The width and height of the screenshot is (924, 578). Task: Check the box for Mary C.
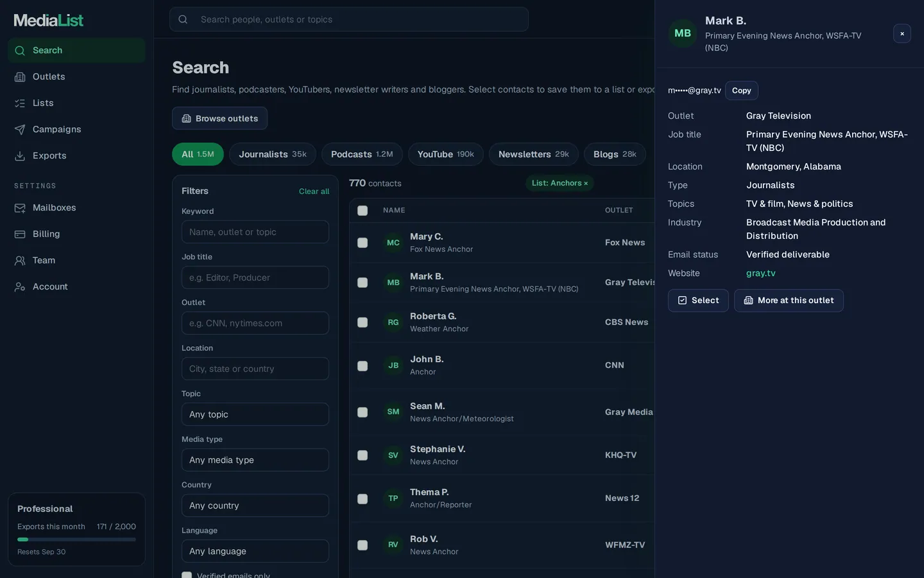tap(363, 243)
